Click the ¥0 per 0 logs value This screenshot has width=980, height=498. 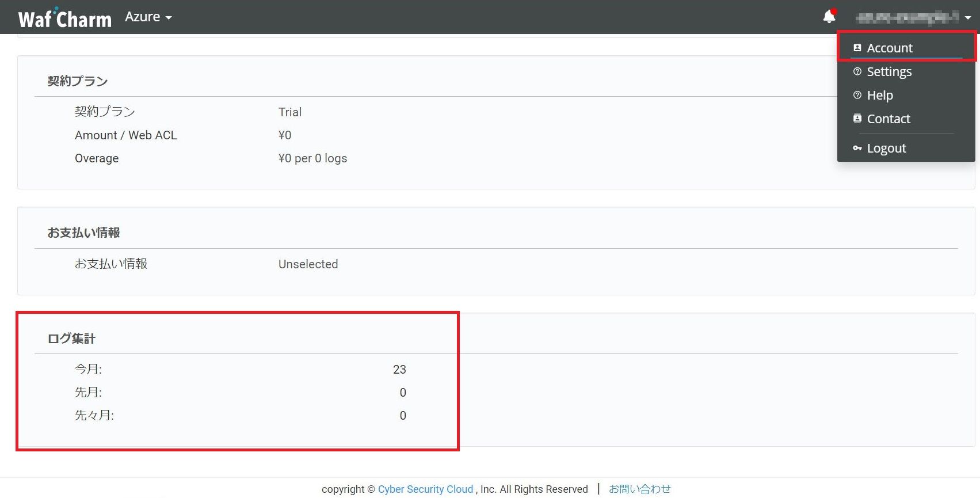tap(312, 158)
